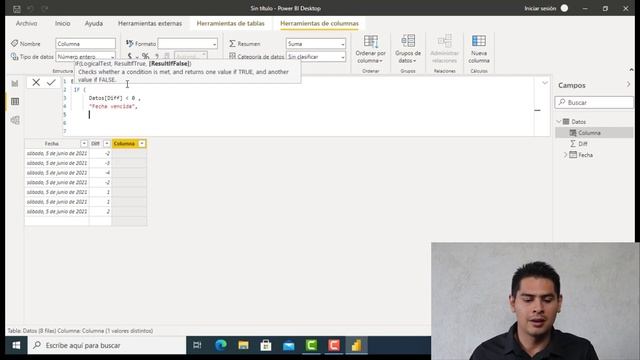
Task: Open Windows Start menu
Action: point(16,345)
